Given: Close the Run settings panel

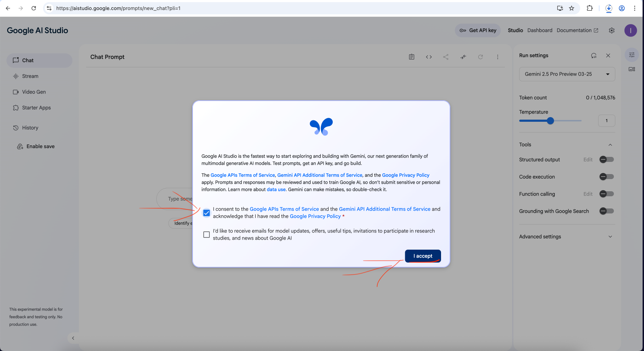Looking at the screenshot, I should [x=608, y=56].
